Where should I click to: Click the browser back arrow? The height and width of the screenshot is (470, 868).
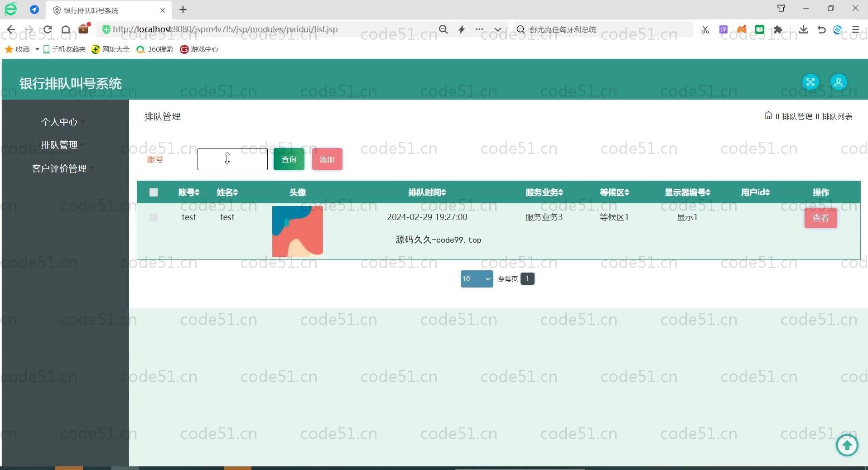[x=11, y=30]
